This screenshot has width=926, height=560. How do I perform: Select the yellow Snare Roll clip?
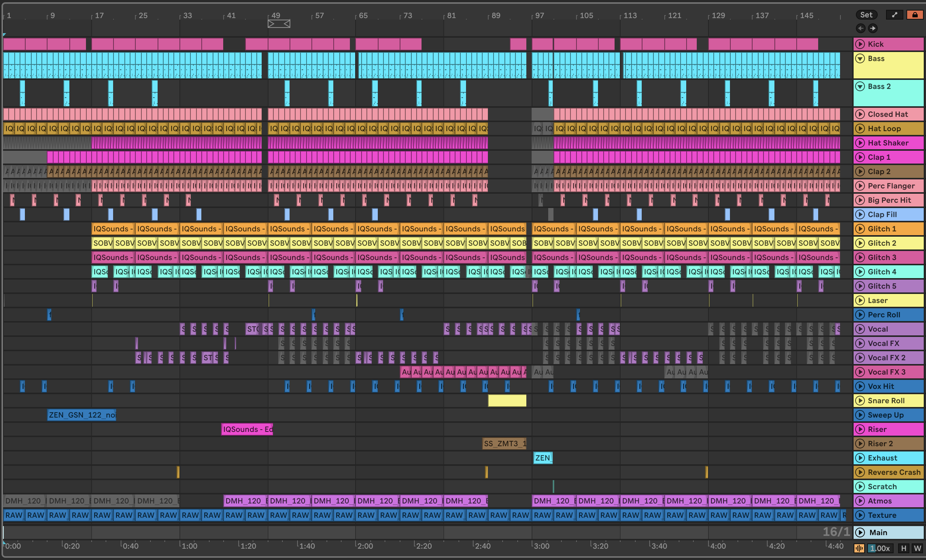click(x=507, y=401)
